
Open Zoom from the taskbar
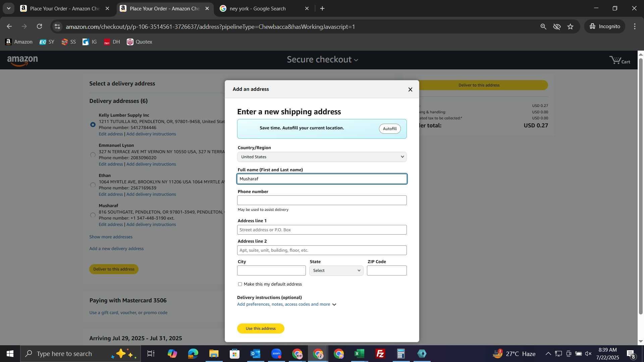[x=276, y=354]
